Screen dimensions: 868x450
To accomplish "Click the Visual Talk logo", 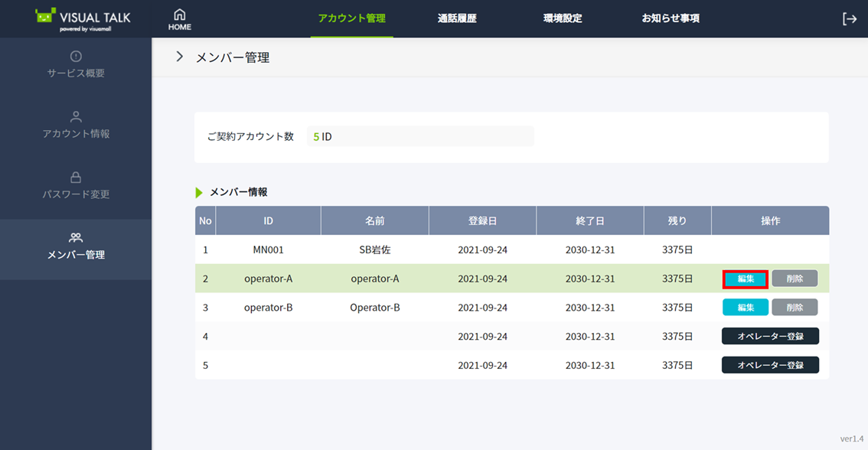I will click(x=83, y=19).
